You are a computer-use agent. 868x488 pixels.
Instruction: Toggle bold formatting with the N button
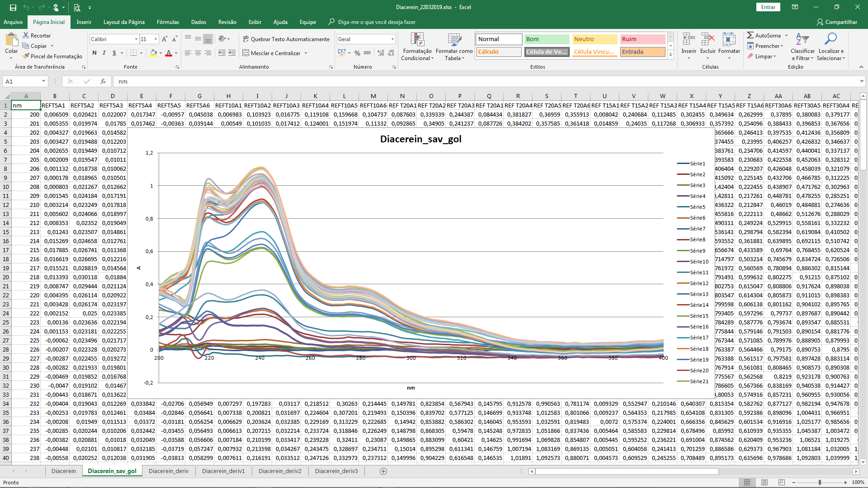pos(94,53)
